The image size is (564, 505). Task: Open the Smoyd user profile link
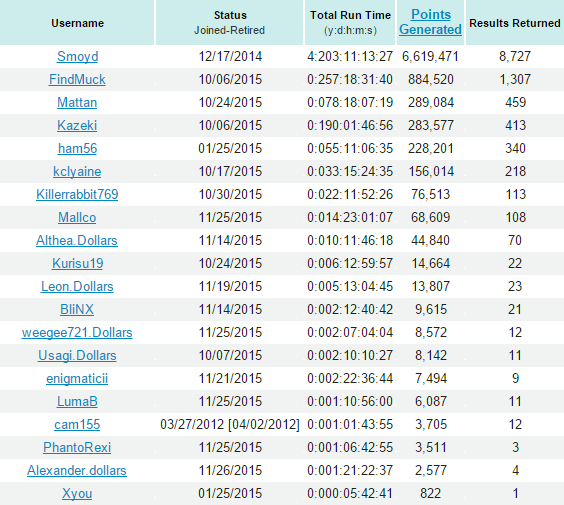[x=77, y=56]
